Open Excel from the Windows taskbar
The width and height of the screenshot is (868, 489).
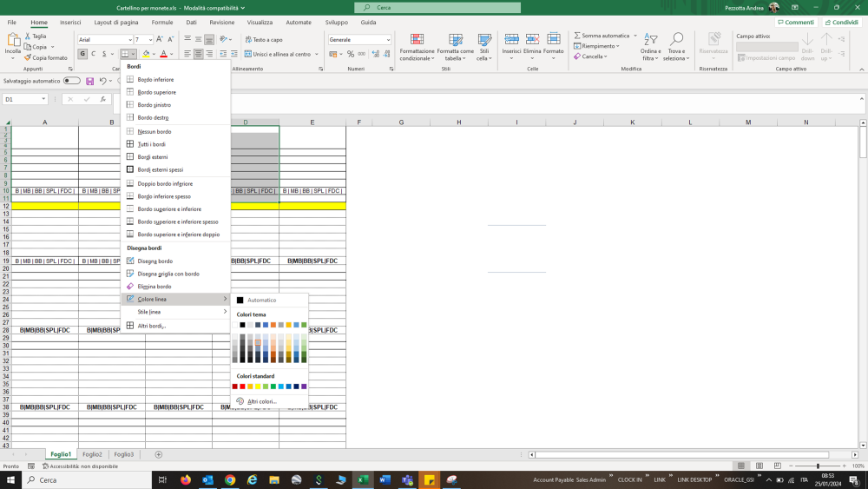[x=363, y=479]
